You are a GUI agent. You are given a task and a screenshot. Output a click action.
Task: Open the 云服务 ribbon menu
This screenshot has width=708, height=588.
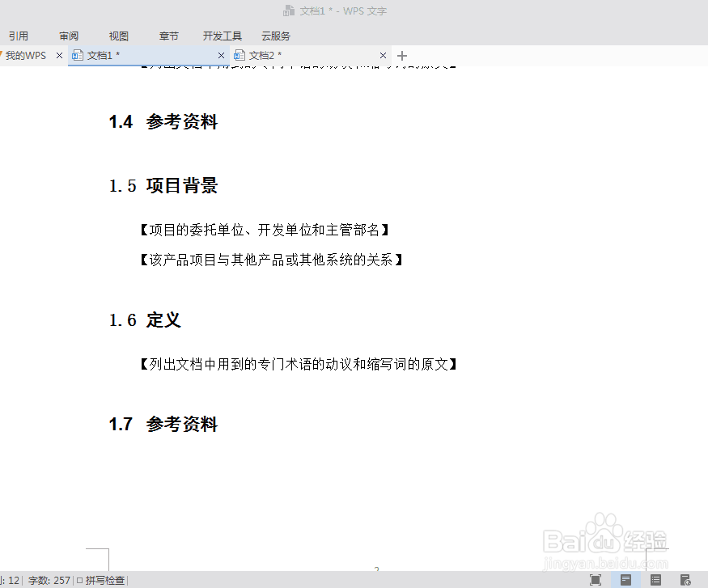275,36
